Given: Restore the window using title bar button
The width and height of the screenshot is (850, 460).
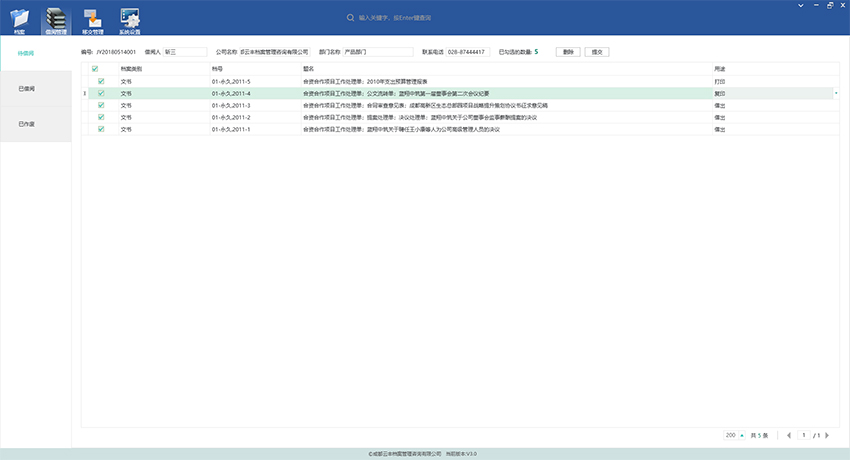Looking at the screenshot, I should tap(830, 5).
